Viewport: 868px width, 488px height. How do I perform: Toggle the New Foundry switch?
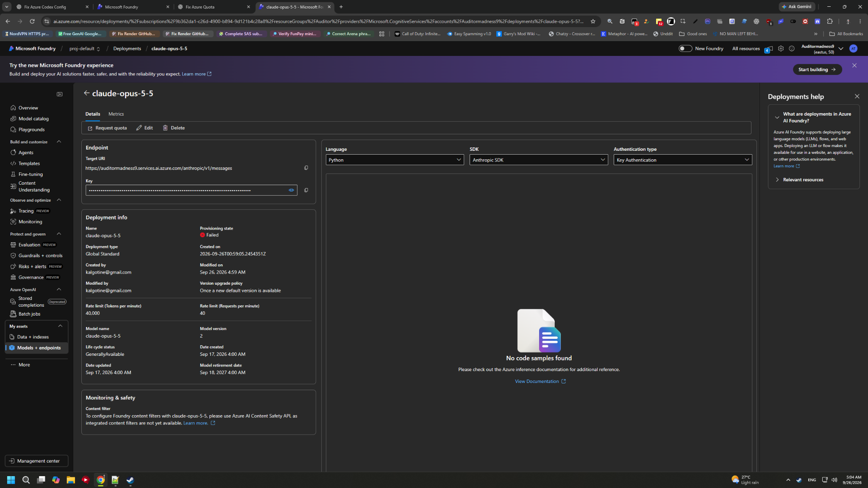coord(685,49)
